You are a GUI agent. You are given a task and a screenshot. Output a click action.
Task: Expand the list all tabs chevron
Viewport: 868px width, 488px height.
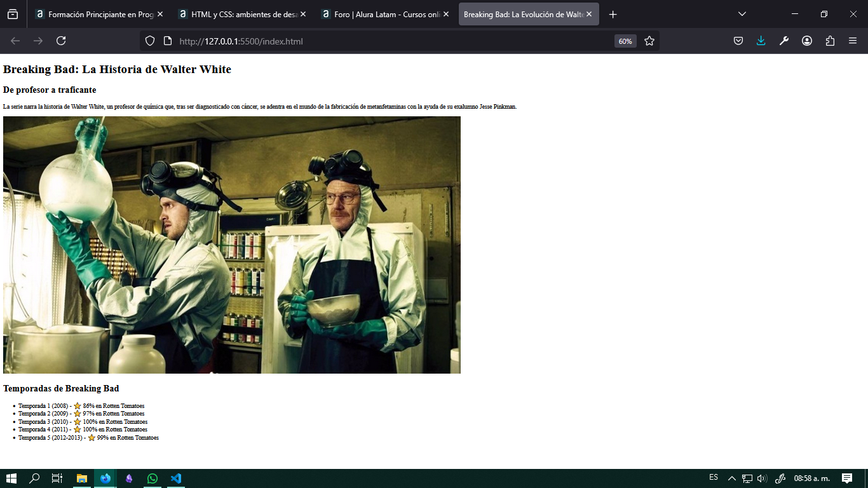click(x=742, y=14)
